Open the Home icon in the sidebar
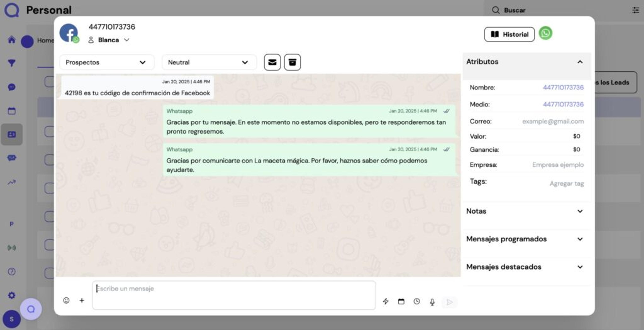Screen dimensions: 644x330 tap(12, 40)
